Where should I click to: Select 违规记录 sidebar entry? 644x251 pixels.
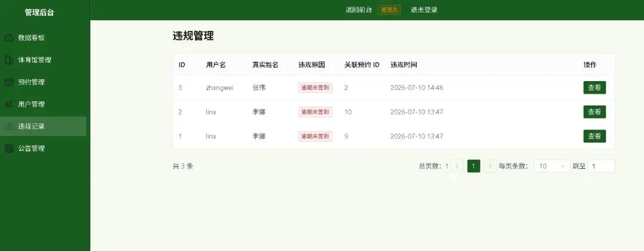43,126
